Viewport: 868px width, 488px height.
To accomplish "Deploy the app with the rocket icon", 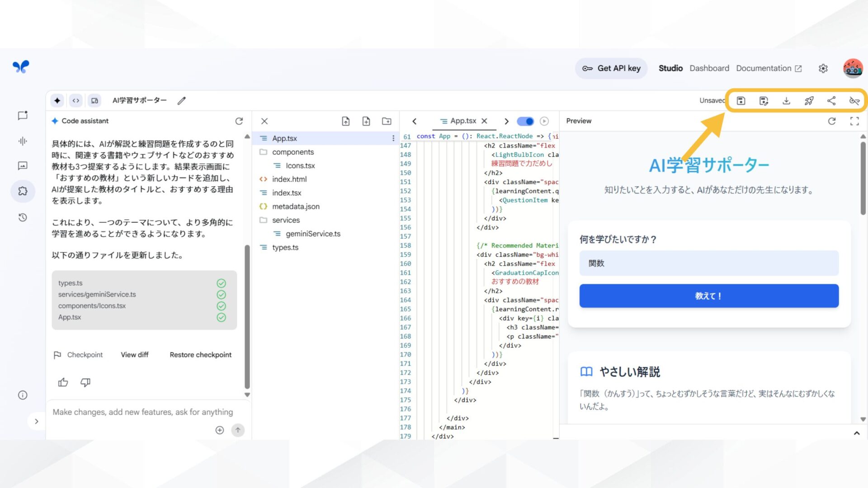I will (809, 101).
